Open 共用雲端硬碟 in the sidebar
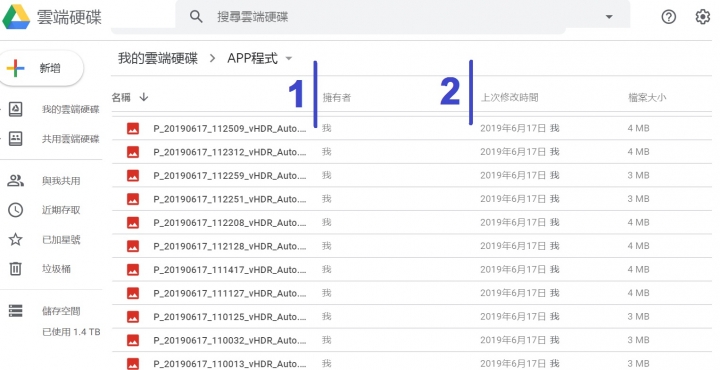Screen dimensions: 720x370 point(71,139)
